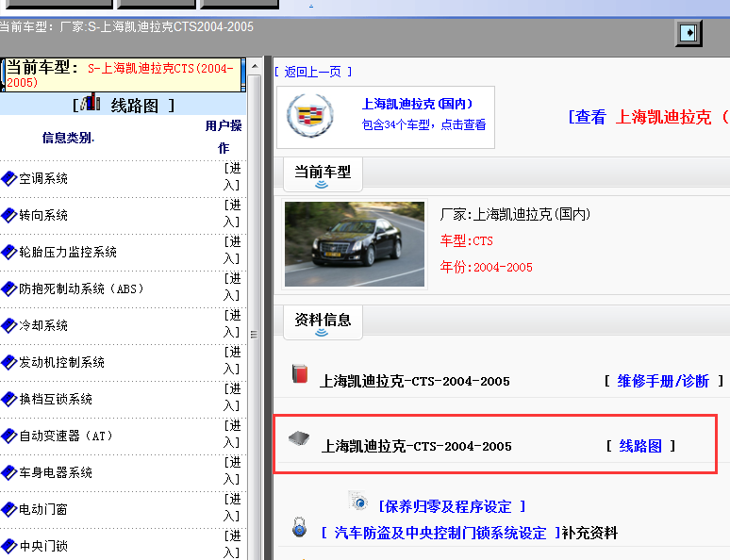Viewport: 730px width, 560px height.
Task: Enter the 转向系统 section via [进入]
Action: click(232, 213)
